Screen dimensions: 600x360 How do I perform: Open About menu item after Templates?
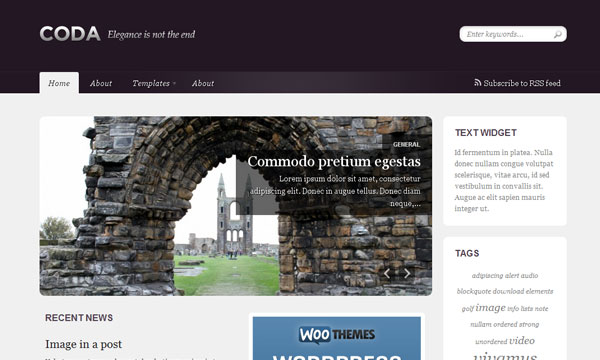tap(203, 83)
